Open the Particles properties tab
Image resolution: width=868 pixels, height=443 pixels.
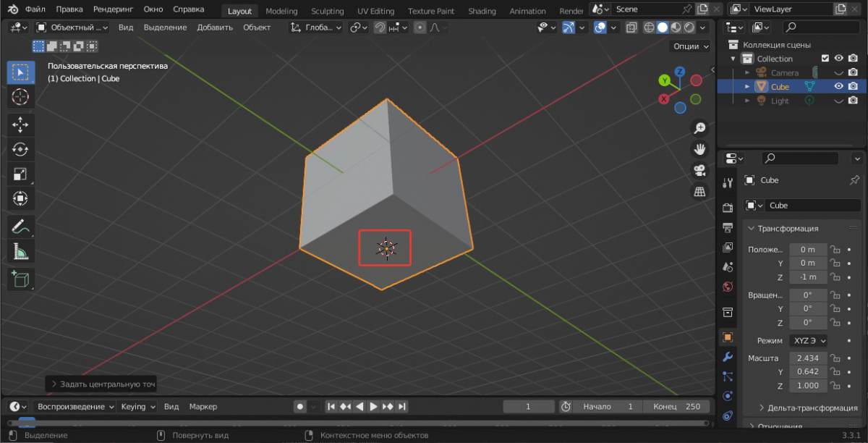click(728, 376)
